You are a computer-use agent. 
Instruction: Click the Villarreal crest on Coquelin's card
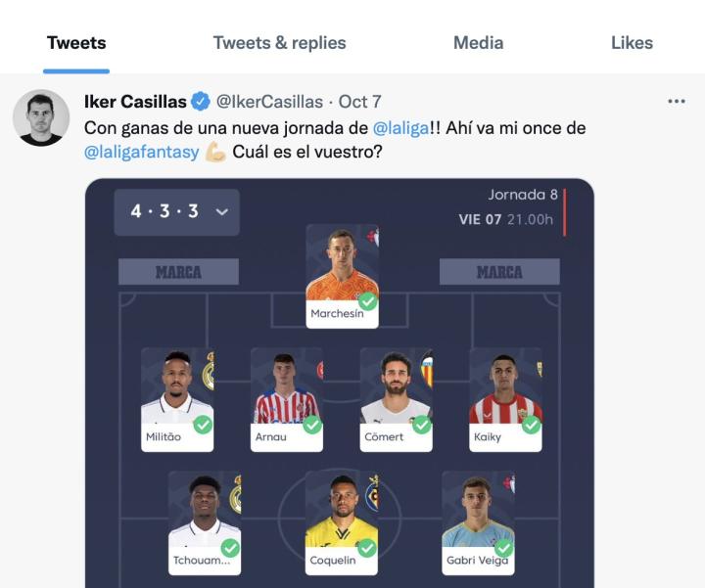pyautogui.click(x=372, y=496)
